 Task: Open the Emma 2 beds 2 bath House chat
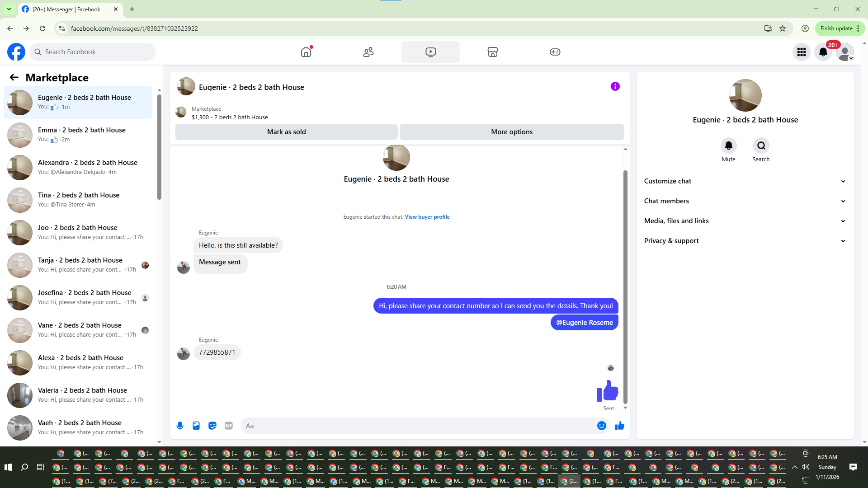click(x=78, y=135)
